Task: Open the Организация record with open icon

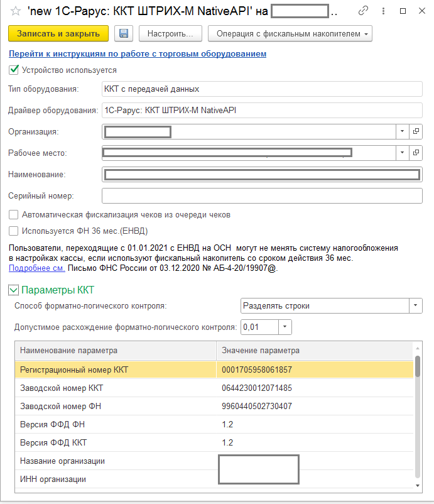Action: click(x=416, y=131)
